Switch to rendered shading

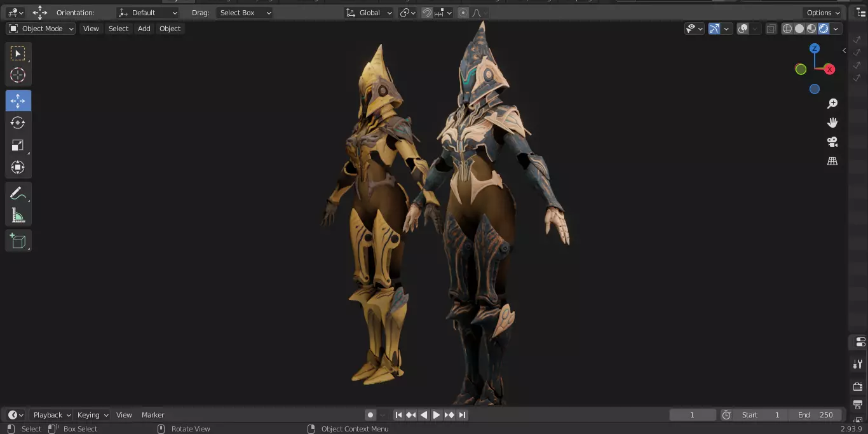pos(824,29)
